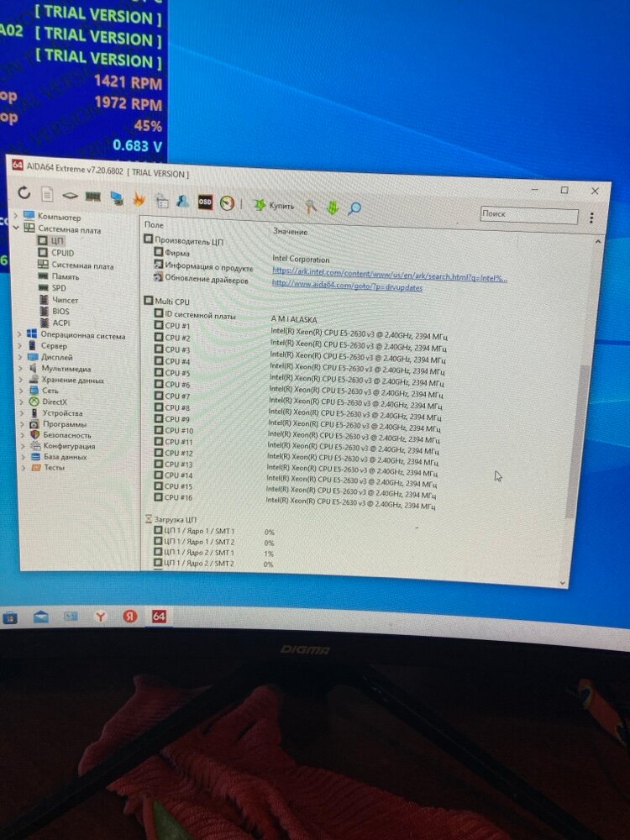Viewport: 630px width, 840px height.
Task: Open the clipboard report wizard icon
Action: (162, 201)
